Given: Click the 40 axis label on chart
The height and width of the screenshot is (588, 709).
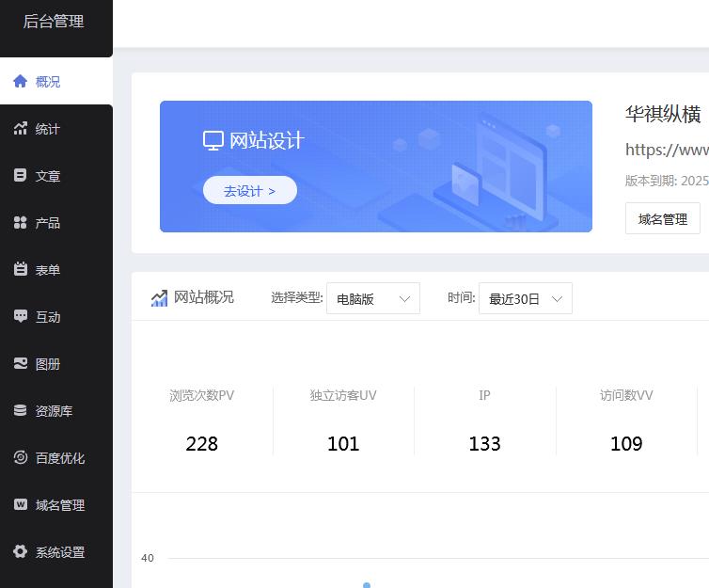Looking at the screenshot, I should click(148, 558).
